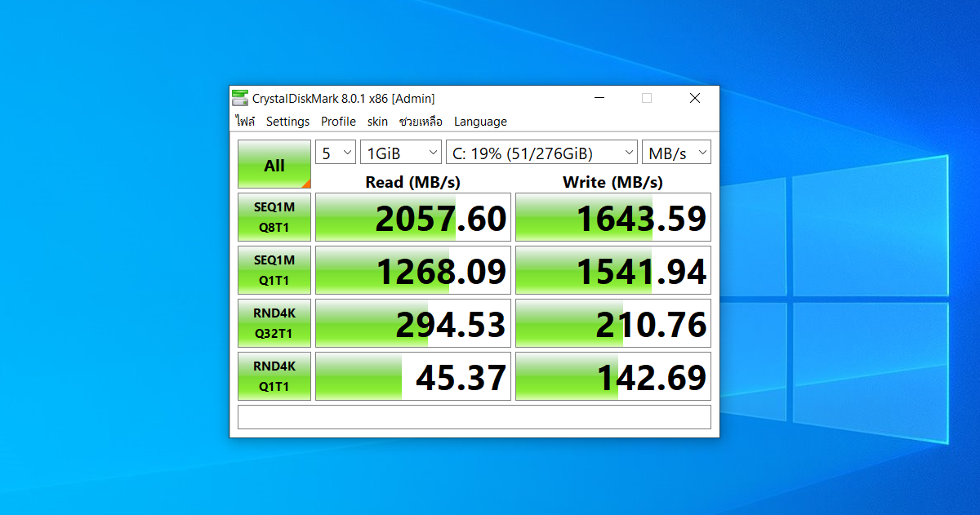Click the 142.69 write result
The height and width of the screenshot is (515, 980).
613,377
